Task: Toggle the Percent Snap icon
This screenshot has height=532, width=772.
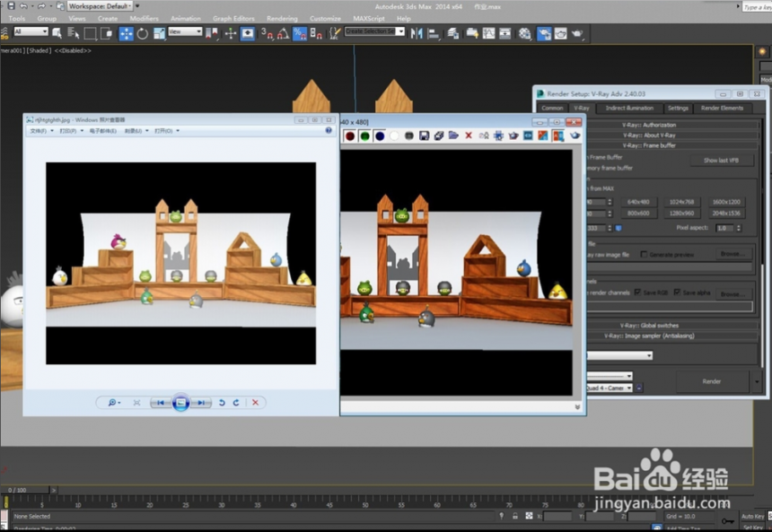Action: pyautogui.click(x=299, y=33)
